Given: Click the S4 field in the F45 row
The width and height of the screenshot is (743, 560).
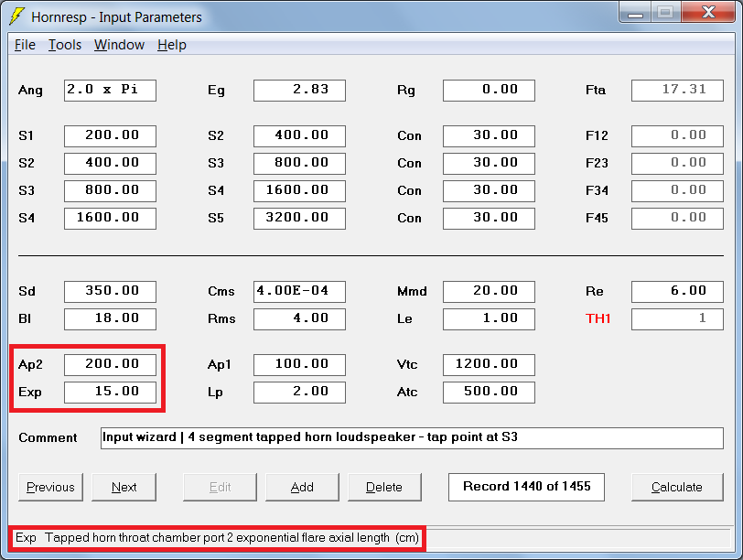Looking at the screenshot, I should [x=110, y=219].
